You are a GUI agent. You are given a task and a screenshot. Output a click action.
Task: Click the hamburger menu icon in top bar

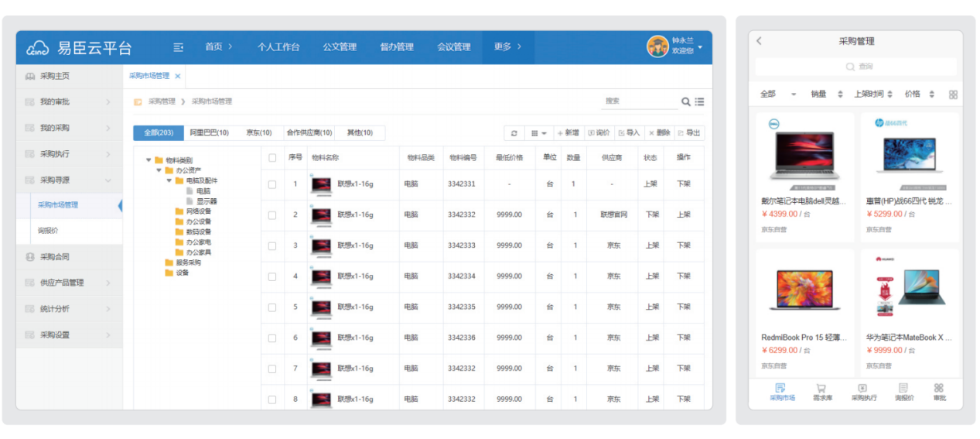[x=179, y=47]
